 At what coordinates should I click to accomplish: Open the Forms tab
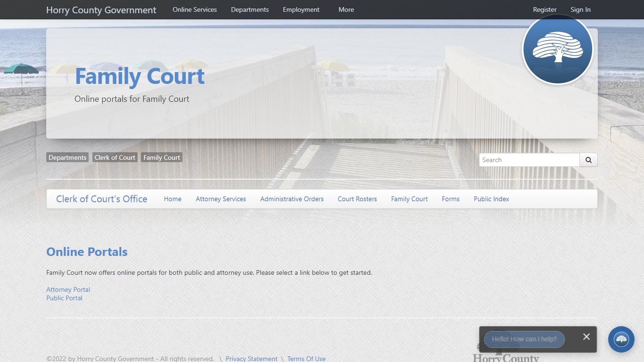coord(451,199)
